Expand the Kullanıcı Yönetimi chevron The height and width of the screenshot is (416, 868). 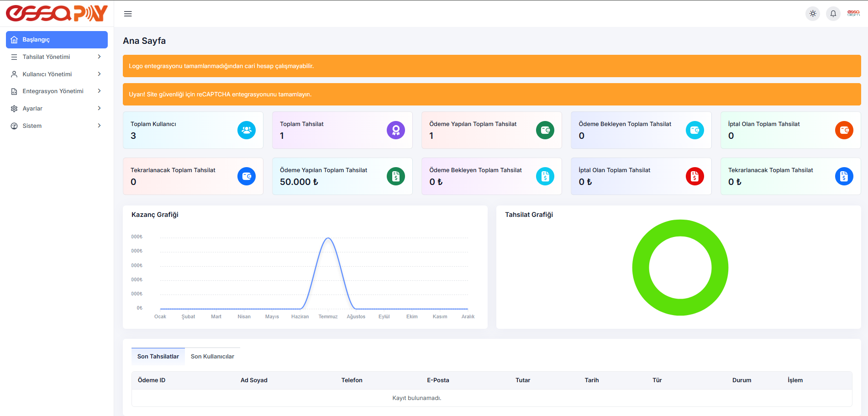point(99,74)
